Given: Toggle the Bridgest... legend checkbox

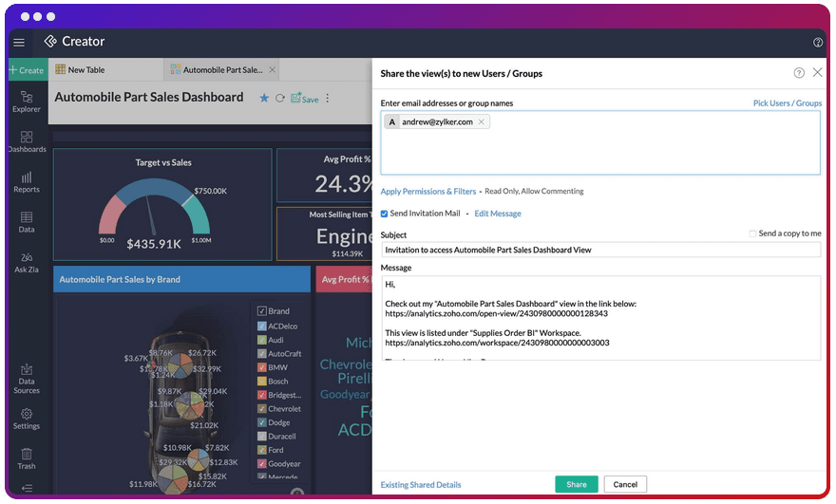Looking at the screenshot, I should pos(262,395).
